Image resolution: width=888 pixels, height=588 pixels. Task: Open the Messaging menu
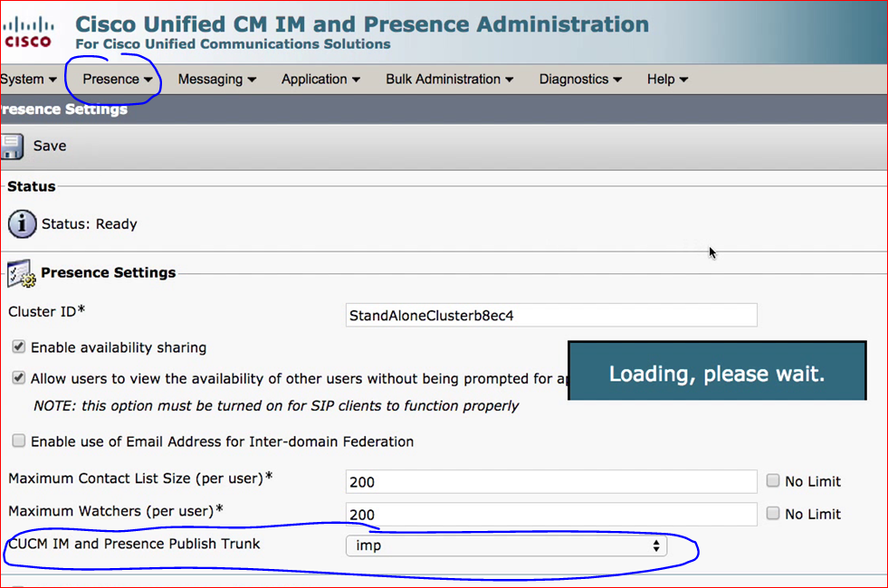point(217,80)
